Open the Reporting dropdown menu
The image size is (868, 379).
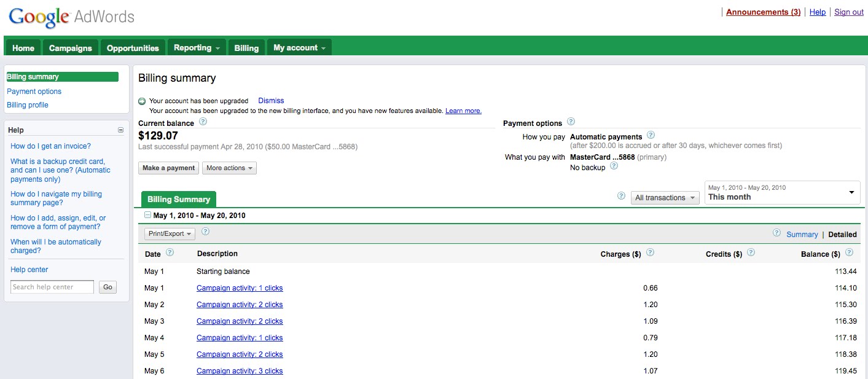pyautogui.click(x=197, y=48)
